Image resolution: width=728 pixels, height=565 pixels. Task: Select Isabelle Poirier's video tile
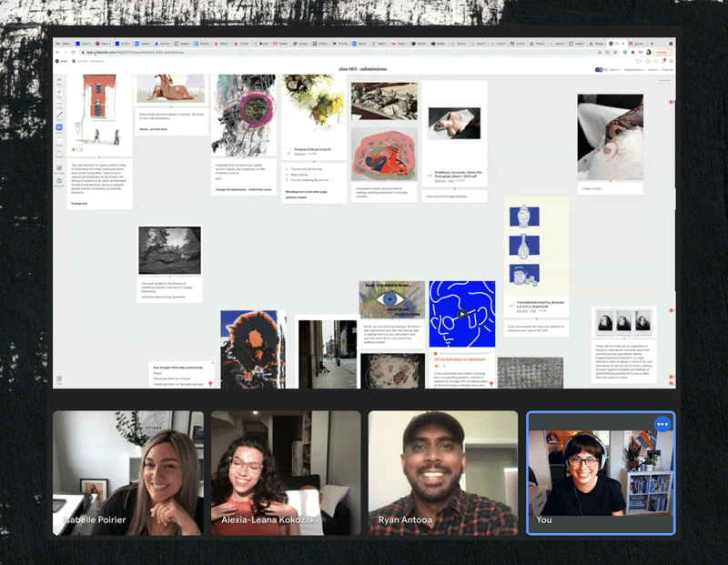tap(127, 472)
